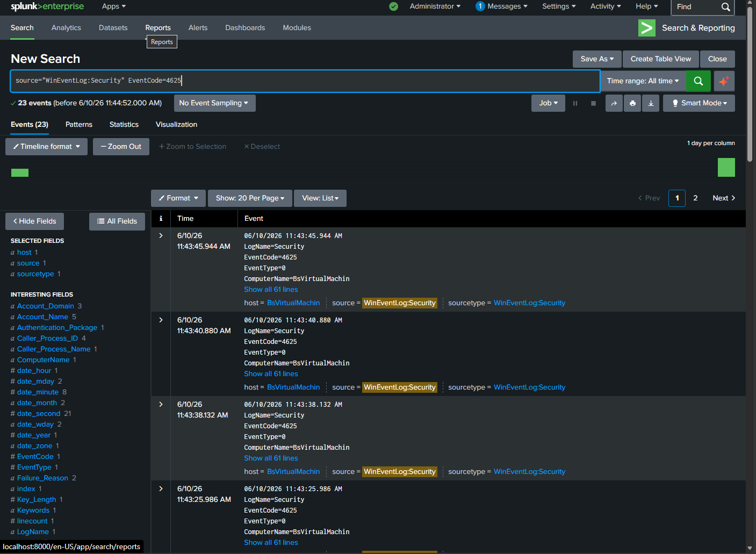Export search results with download icon
Screen dimensions: 756x554
(651, 103)
